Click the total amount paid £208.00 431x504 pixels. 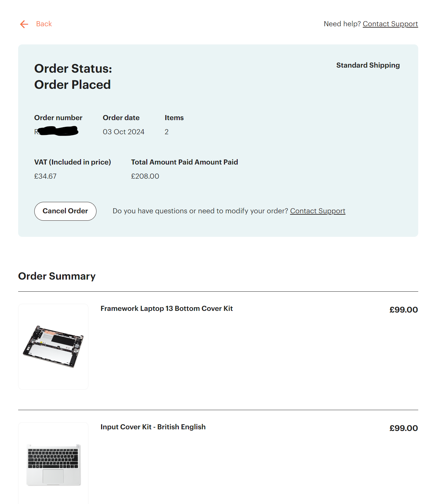145,176
